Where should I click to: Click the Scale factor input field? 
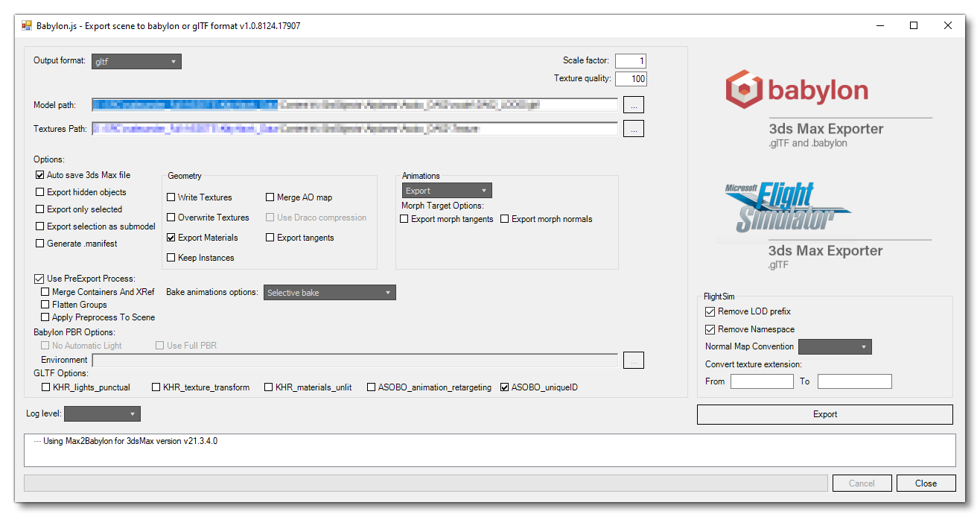[631, 61]
